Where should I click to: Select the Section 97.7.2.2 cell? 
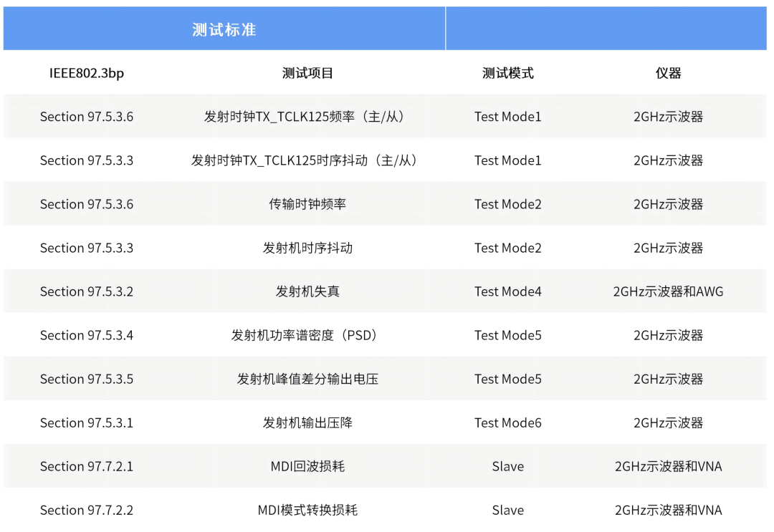(x=87, y=510)
